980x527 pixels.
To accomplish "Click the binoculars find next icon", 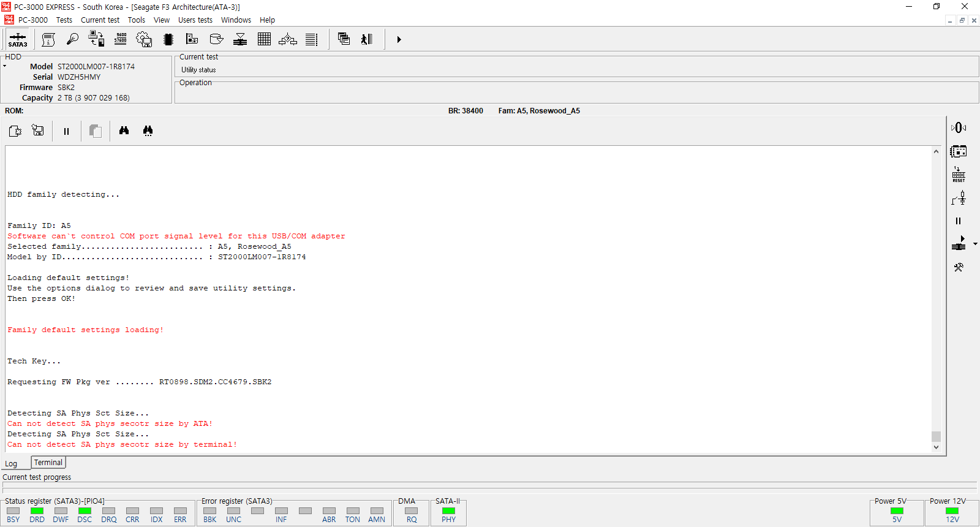I will [148, 131].
